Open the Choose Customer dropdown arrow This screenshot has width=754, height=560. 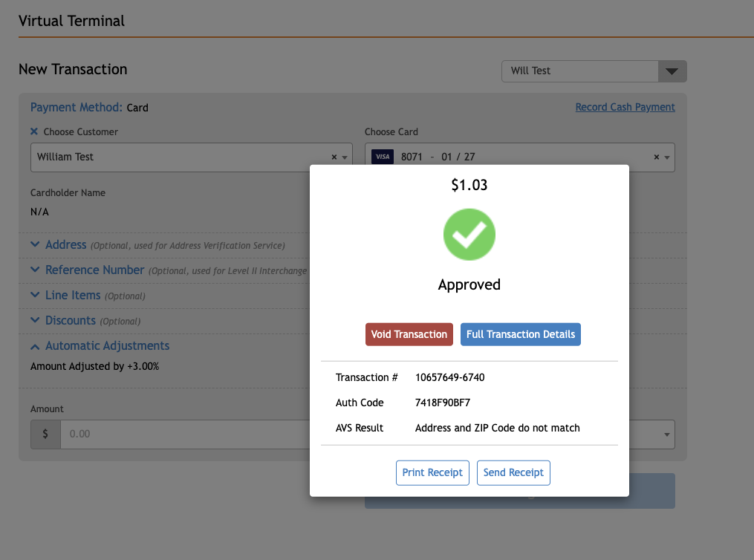pos(345,157)
